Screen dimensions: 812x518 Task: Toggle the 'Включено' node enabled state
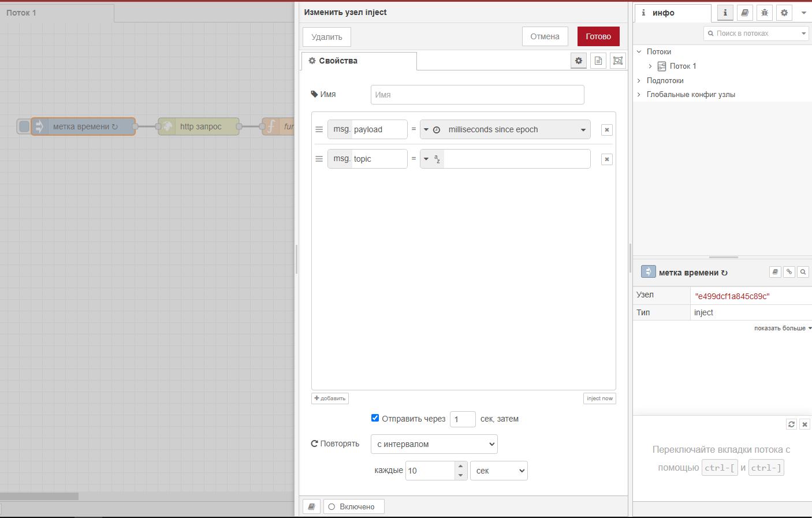[353, 506]
